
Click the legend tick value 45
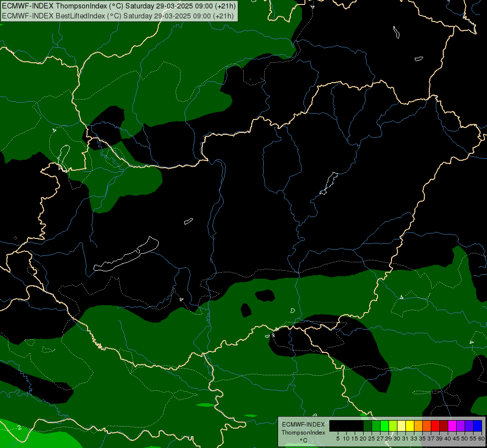[x=456, y=439]
